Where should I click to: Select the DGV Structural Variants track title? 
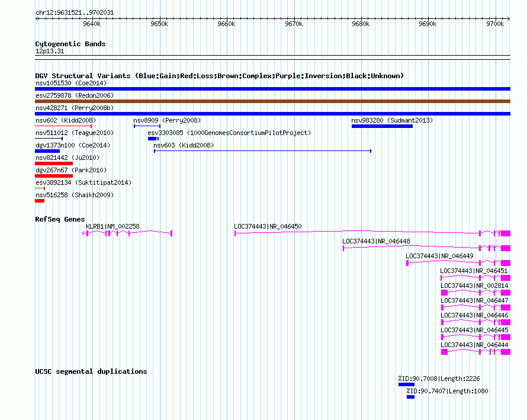coord(219,76)
